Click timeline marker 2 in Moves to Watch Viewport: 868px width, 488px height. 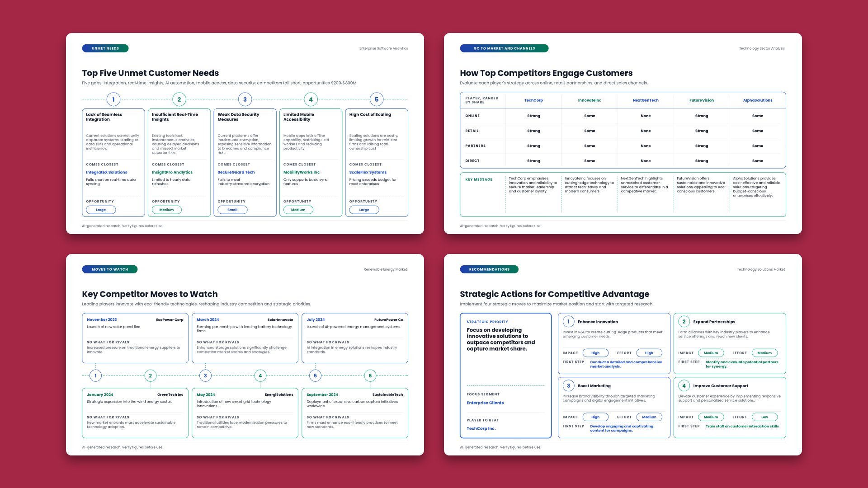(x=151, y=375)
